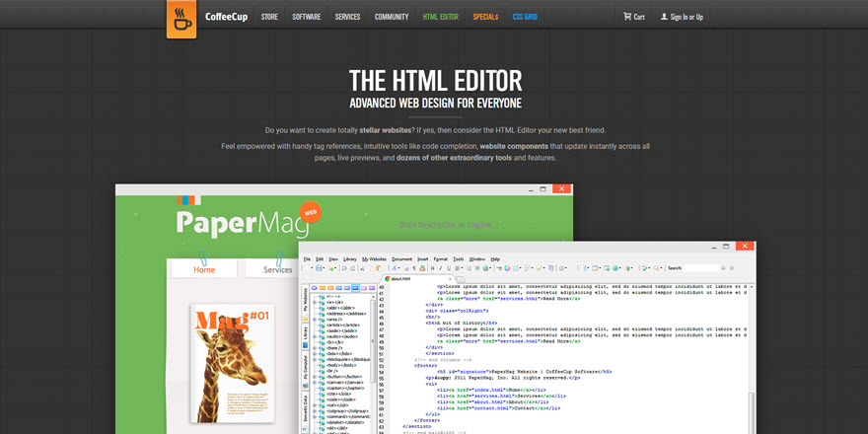Toggle Bold formatting in the editor toolbar
The image size is (868, 434).
[x=432, y=268]
